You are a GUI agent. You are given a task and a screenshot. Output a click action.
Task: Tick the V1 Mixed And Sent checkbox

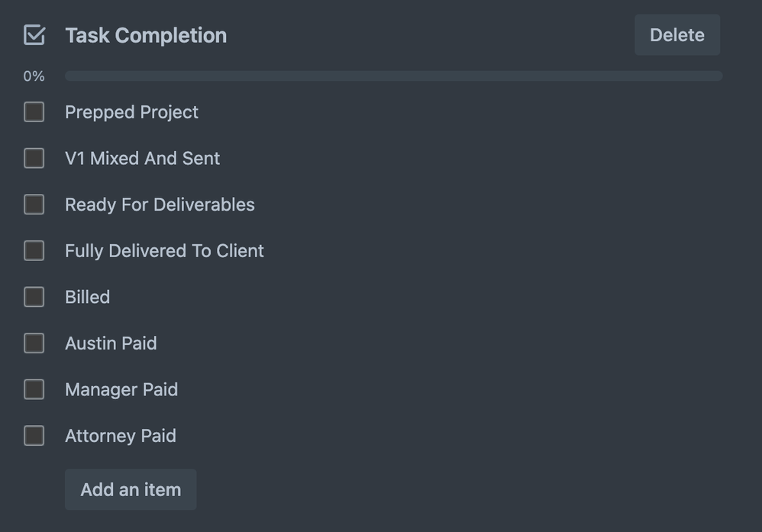tap(34, 158)
